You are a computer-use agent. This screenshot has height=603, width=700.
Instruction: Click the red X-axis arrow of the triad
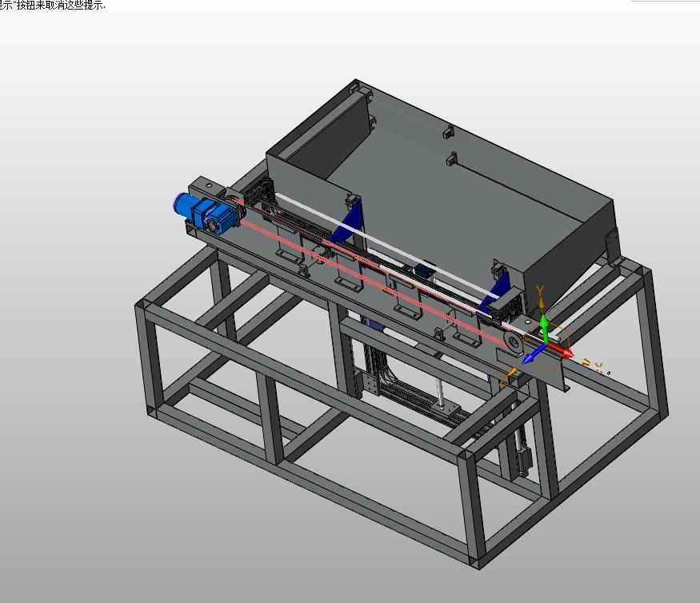coord(561,350)
